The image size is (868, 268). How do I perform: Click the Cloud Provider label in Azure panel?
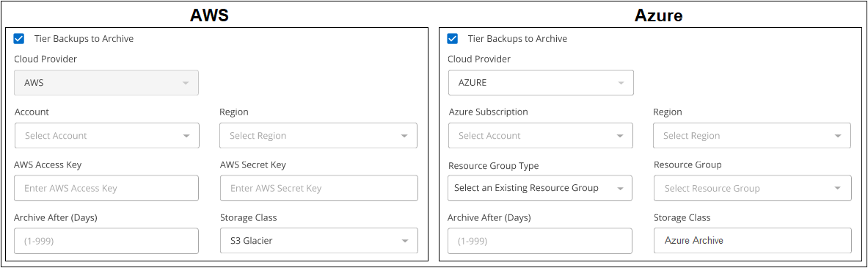tap(479, 59)
